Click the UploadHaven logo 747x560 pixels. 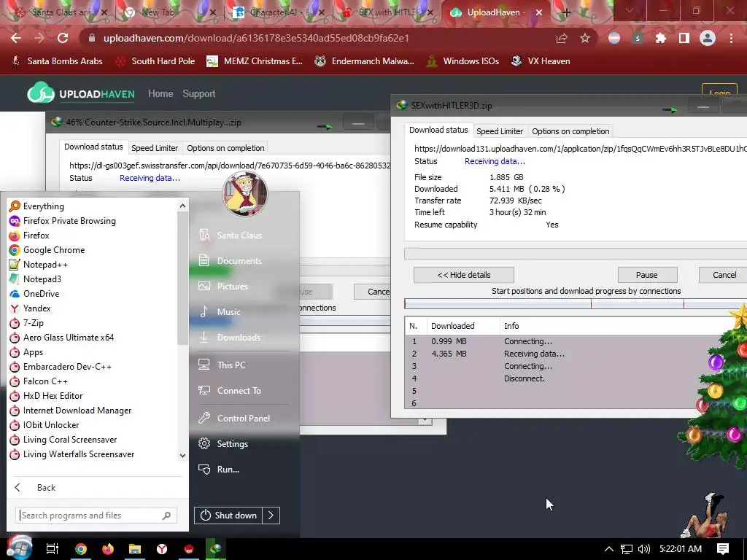[81, 93]
